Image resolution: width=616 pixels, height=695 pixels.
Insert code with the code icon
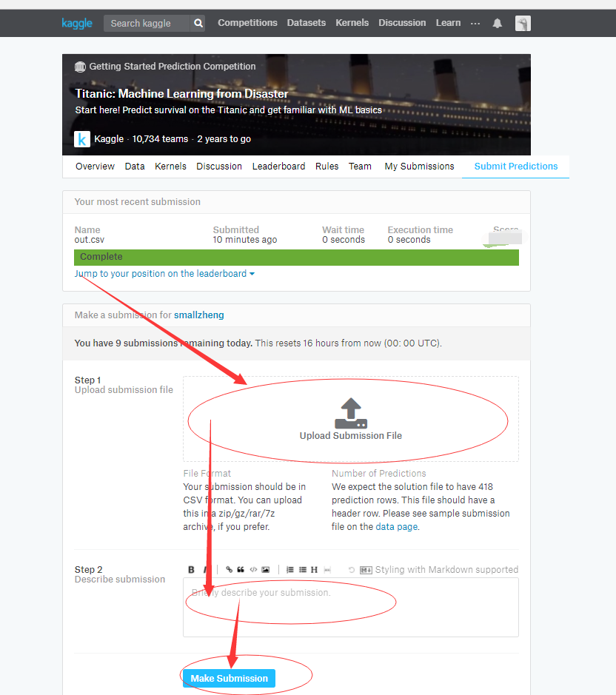pyautogui.click(x=252, y=570)
